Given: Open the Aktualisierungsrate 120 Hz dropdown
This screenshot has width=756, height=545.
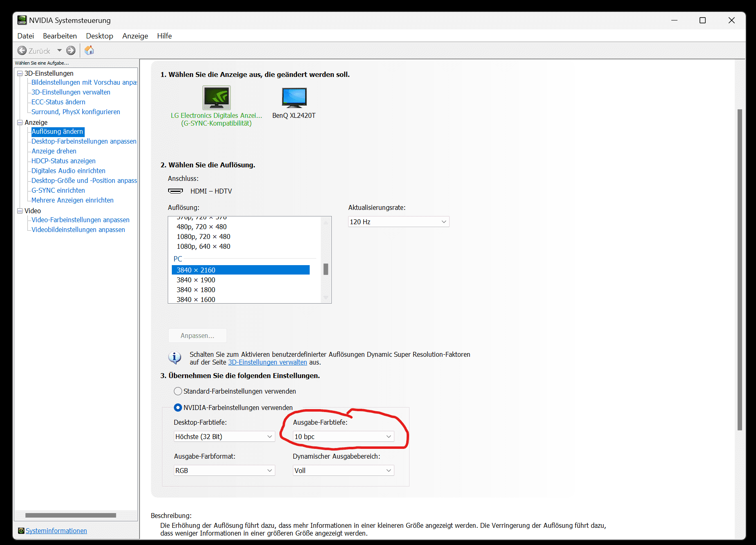Looking at the screenshot, I should tap(399, 222).
